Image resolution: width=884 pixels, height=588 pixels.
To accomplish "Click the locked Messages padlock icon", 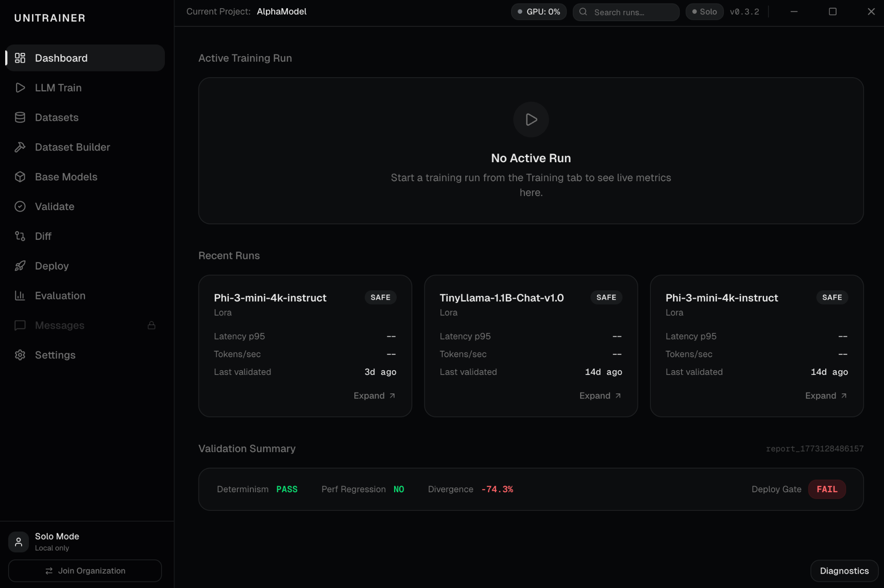I will [x=152, y=325].
